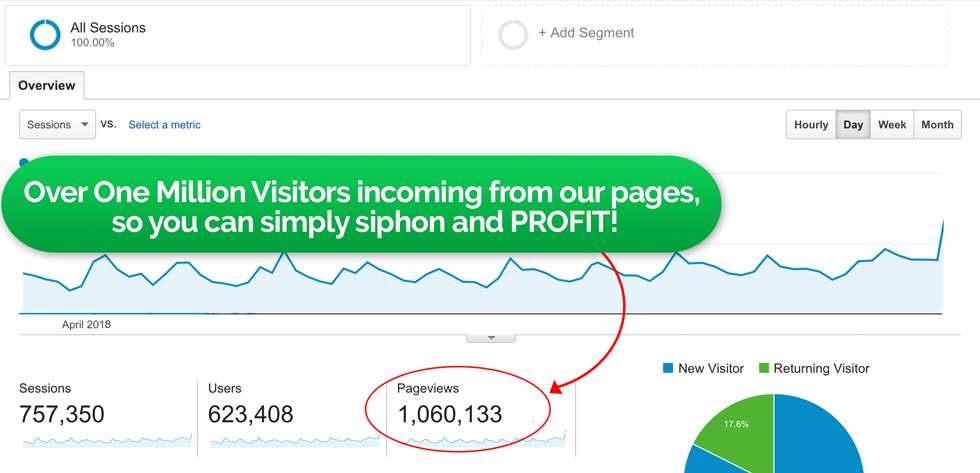Click the green Over One Million Visitors banner
The width and height of the screenshot is (980, 473).
click(x=360, y=205)
